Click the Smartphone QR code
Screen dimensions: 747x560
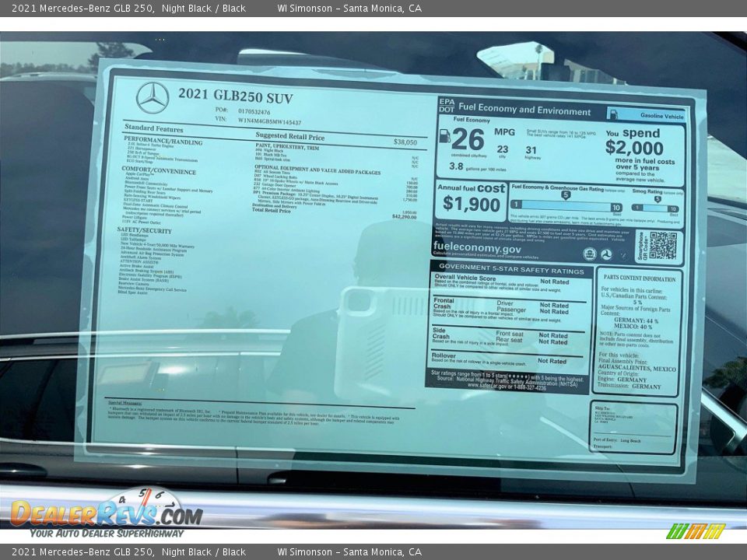(x=663, y=246)
